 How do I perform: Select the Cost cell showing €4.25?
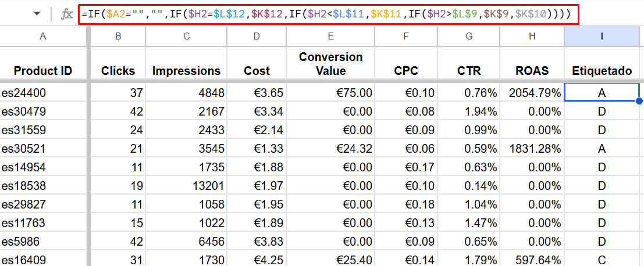tap(257, 260)
